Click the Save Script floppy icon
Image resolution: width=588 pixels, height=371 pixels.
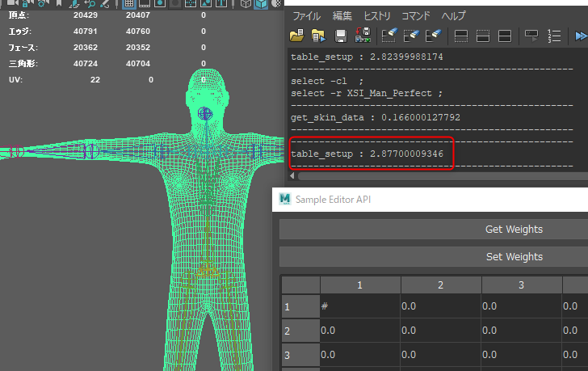tap(341, 36)
